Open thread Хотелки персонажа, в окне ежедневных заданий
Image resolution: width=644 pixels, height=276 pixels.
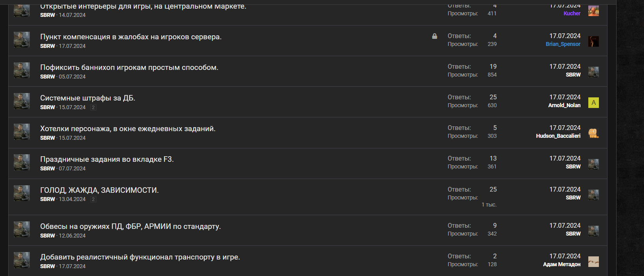(x=128, y=129)
